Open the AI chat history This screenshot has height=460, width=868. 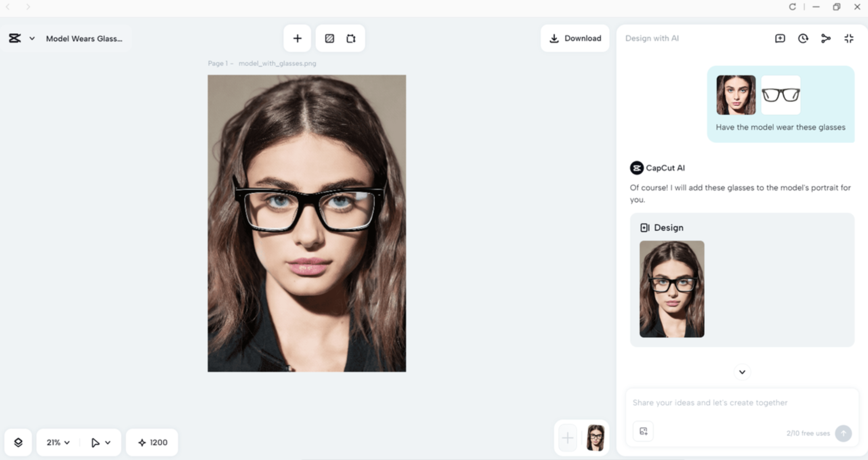pyautogui.click(x=803, y=38)
